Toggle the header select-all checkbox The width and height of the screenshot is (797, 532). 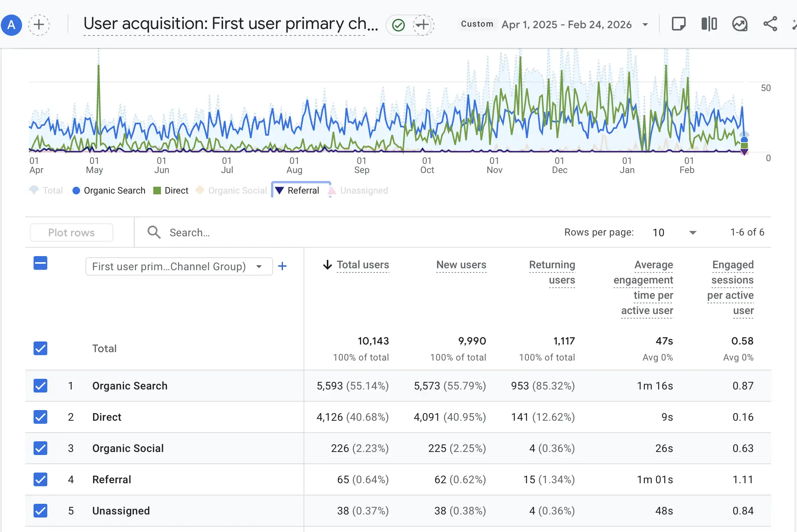tap(40, 263)
